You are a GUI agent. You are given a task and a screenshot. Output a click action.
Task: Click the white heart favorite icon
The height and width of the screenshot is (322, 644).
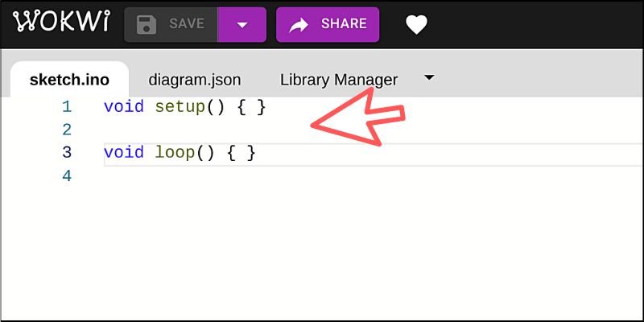(x=416, y=25)
